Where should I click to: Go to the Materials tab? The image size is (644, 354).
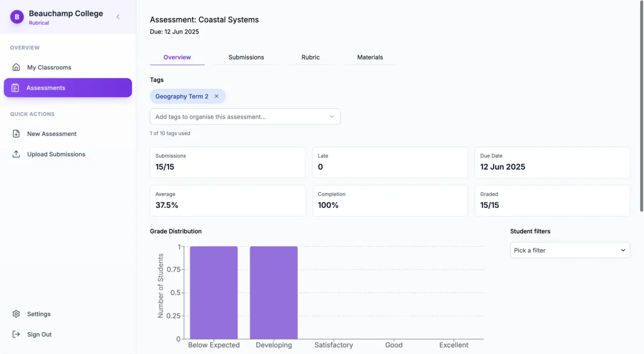[x=369, y=57]
